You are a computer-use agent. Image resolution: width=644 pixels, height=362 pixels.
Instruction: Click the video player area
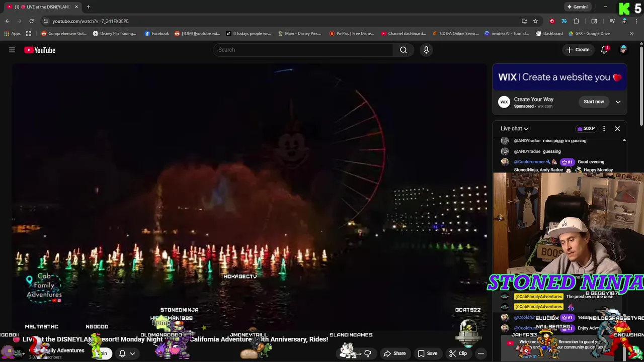pyautogui.click(x=249, y=196)
